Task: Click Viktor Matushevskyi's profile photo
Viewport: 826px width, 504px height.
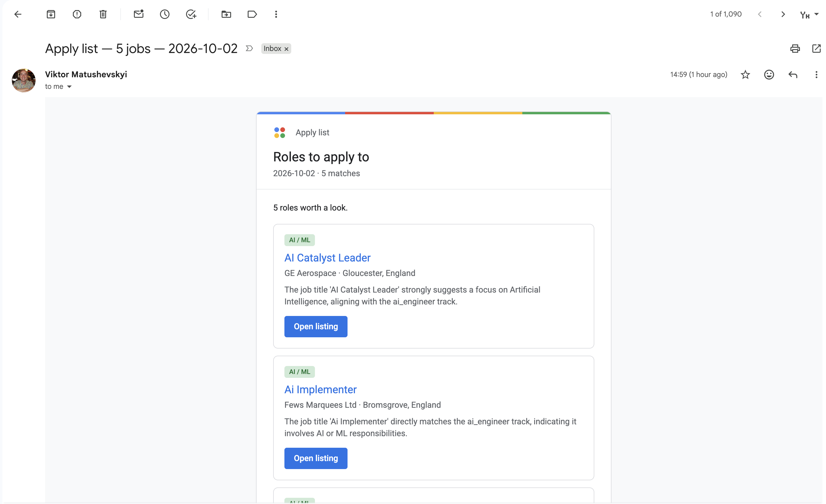Action: (23, 81)
